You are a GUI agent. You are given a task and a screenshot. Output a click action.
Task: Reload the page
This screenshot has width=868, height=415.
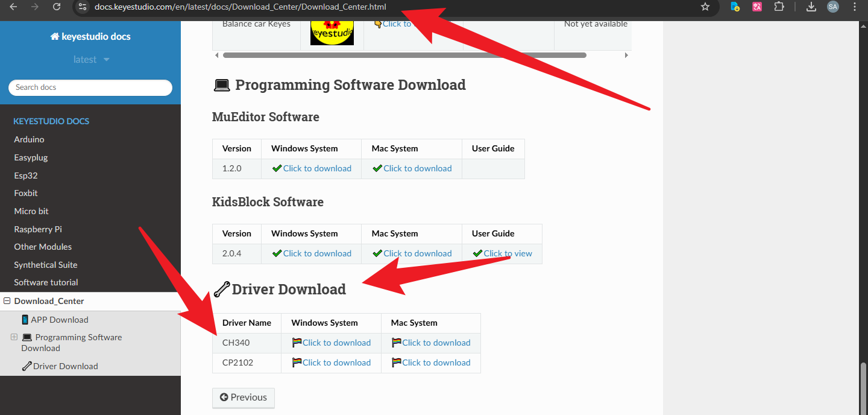(57, 7)
